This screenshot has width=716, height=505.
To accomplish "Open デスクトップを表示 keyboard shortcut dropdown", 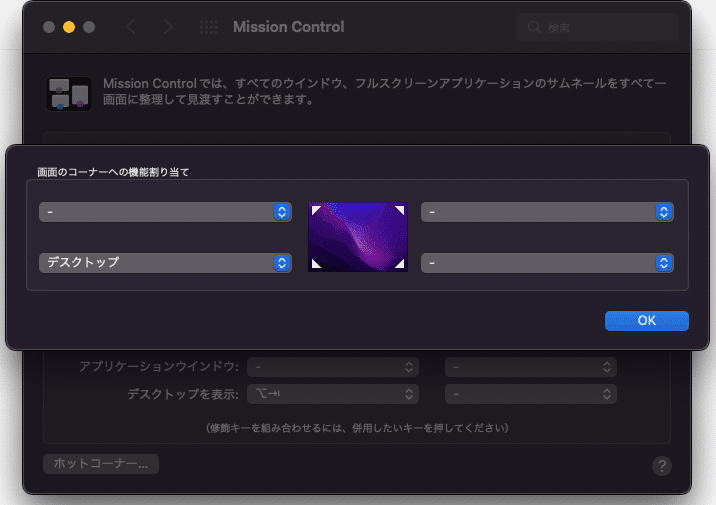I will coord(333,394).
